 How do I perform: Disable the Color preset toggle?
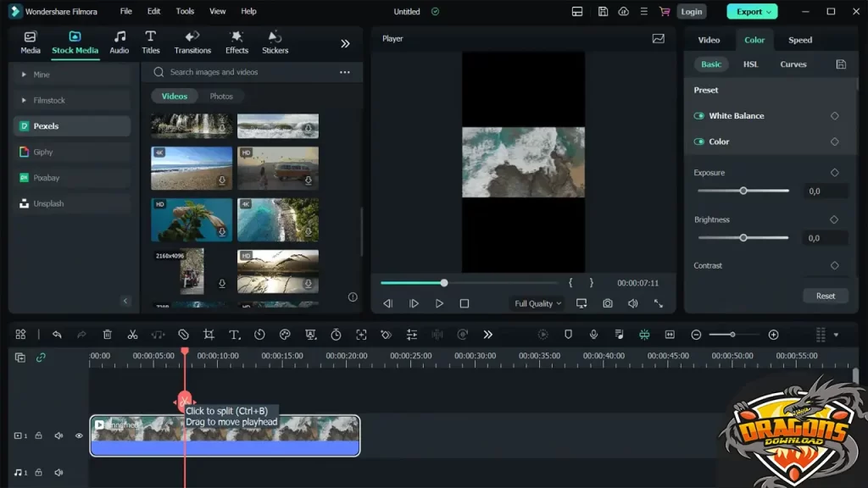[x=698, y=141]
